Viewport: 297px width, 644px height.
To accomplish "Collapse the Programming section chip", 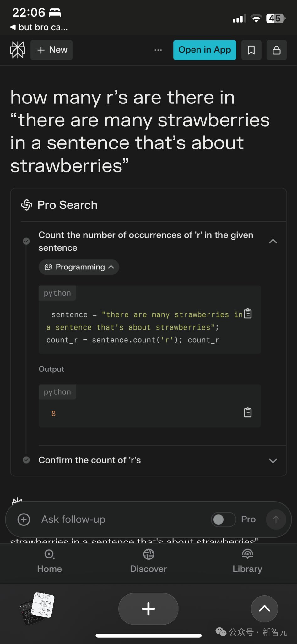I will (x=79, y=267).
